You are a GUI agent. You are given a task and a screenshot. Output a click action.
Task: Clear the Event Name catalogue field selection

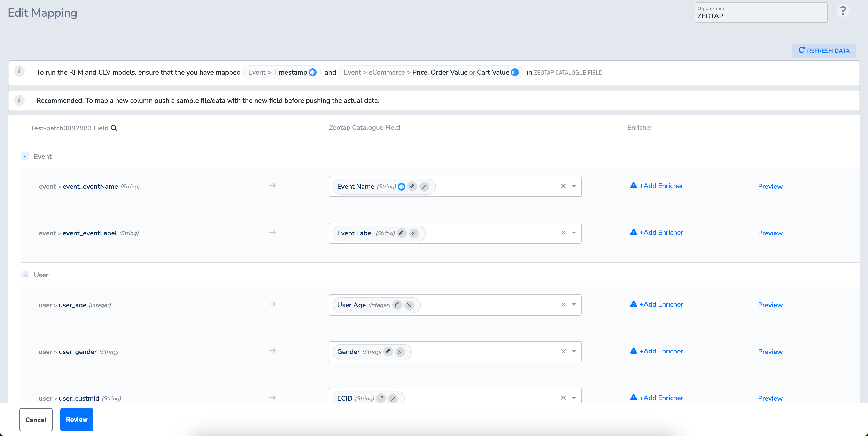pyautogui.click(x=563, y=186)
